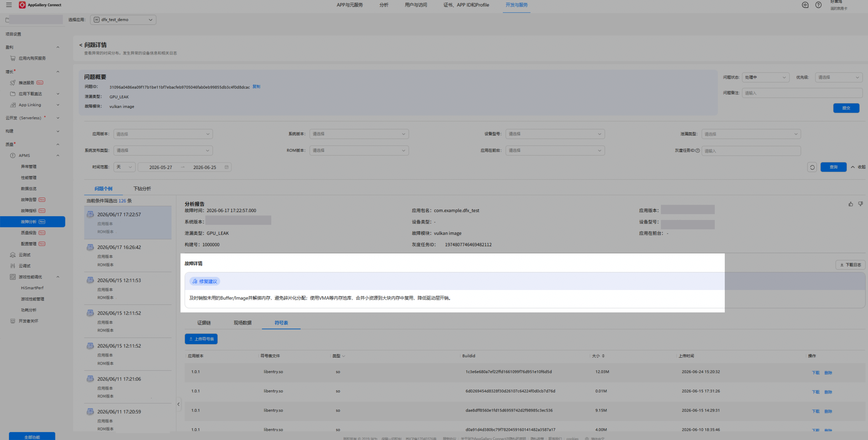Click the 问题备注 input field
Screen dimensions: 868x440
click(x=802, y=93)
